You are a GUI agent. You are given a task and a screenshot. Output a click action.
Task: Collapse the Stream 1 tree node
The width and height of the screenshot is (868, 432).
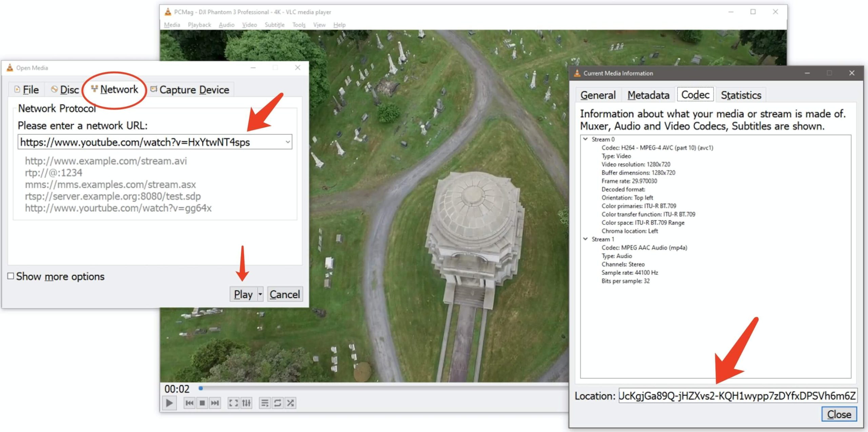point(585,239)
